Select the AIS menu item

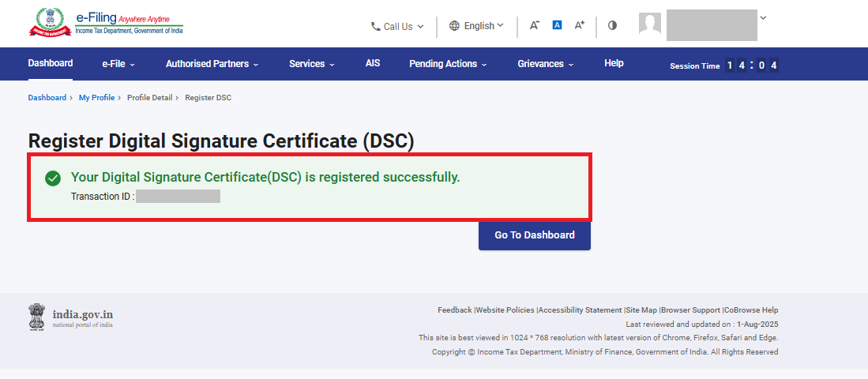click(x=373, y=63)
